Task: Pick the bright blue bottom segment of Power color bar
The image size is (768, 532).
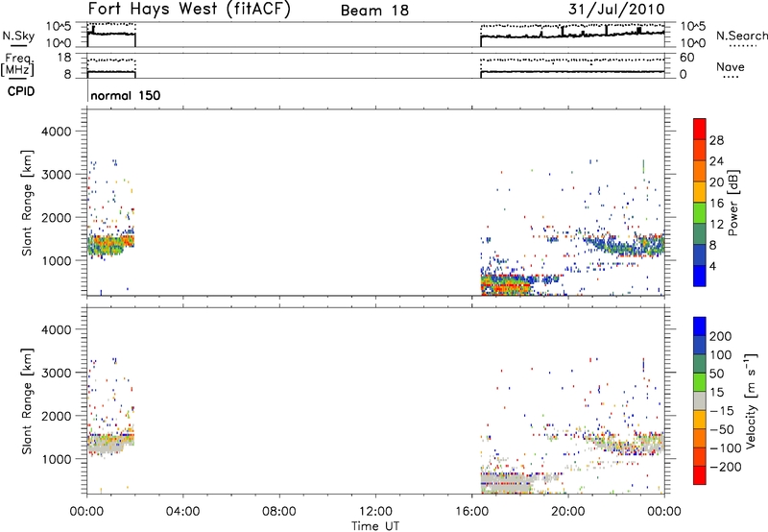Action: tap(700, 276)
